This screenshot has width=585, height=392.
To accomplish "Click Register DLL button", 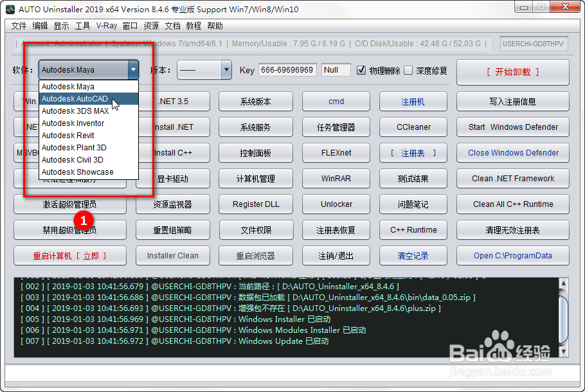I will click(x=256, y=204).
